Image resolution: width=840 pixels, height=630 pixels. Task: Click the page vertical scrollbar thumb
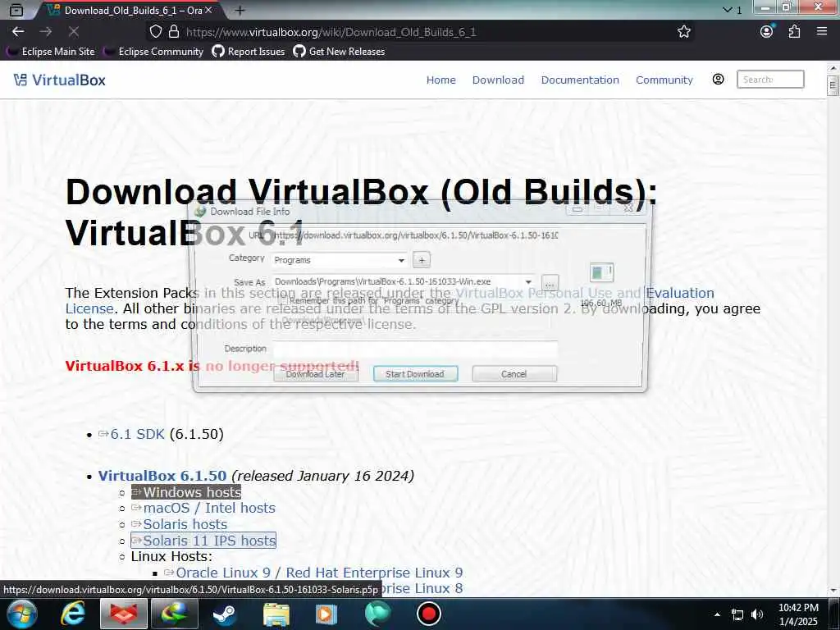833,85
